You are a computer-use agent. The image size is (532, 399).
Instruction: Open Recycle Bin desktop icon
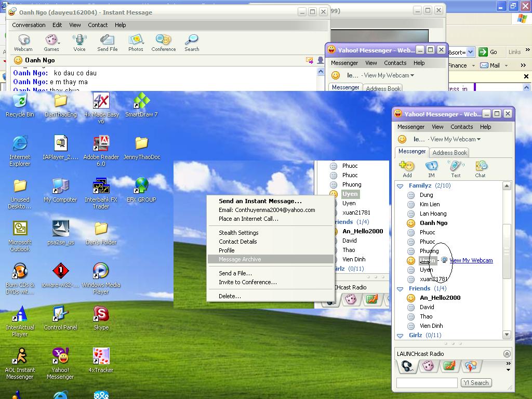(20, 105)
